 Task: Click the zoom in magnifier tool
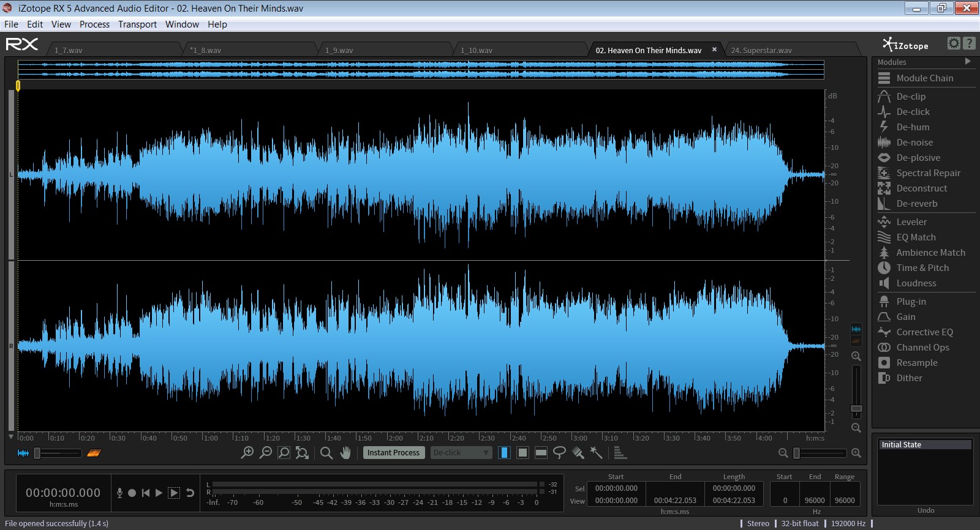(247, 453)
